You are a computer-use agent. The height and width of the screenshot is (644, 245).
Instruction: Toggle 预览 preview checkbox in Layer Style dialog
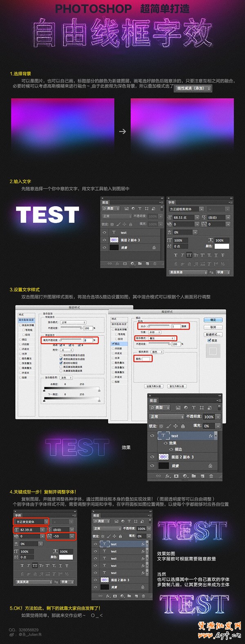tap(209, 341)
